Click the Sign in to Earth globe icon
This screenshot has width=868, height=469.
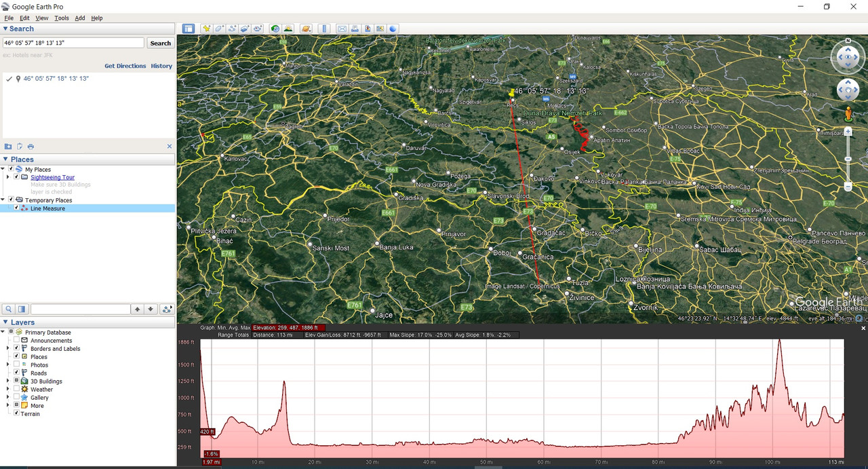click(x=393, y=29)
